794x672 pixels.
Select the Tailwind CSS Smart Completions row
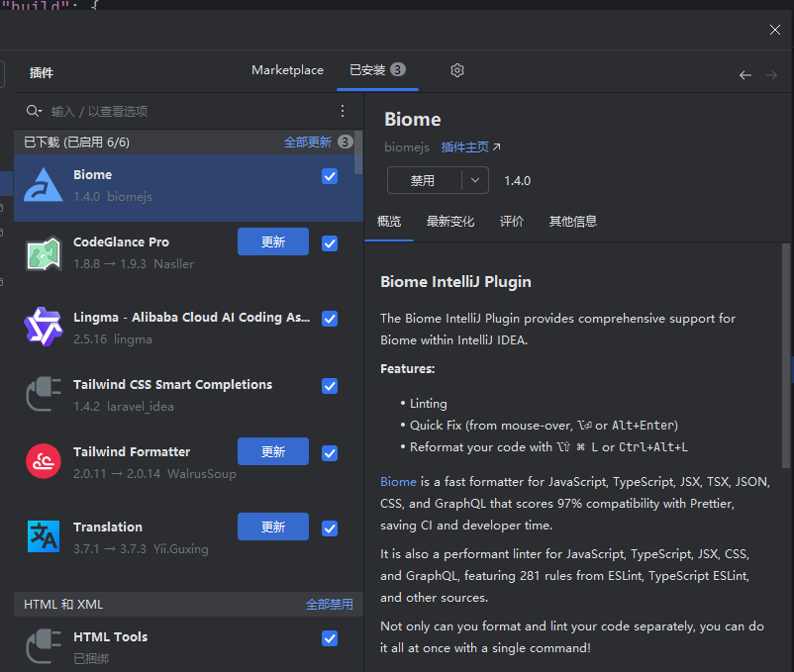(188, 394)
